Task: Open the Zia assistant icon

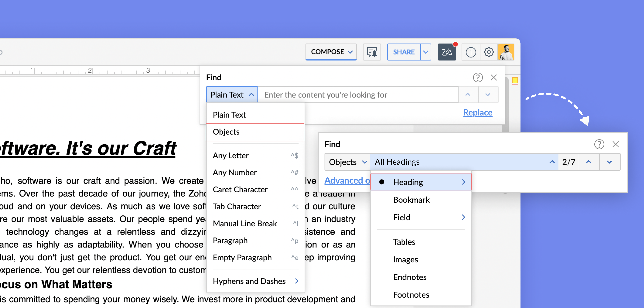Action: pyautogui.click(x=447, y=52)
